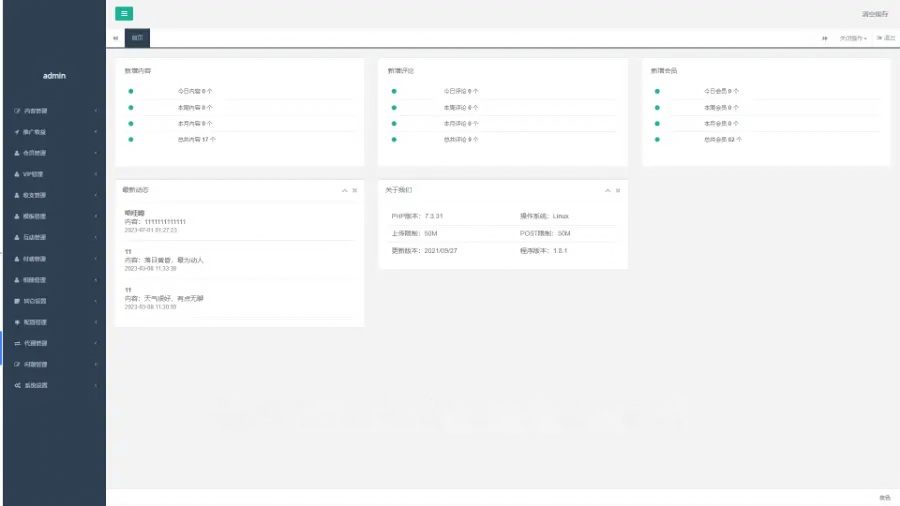Open the 关闭操作 dropdown in the tab bar
Screen dimensions: 900x506
click(x=852, y=38)
